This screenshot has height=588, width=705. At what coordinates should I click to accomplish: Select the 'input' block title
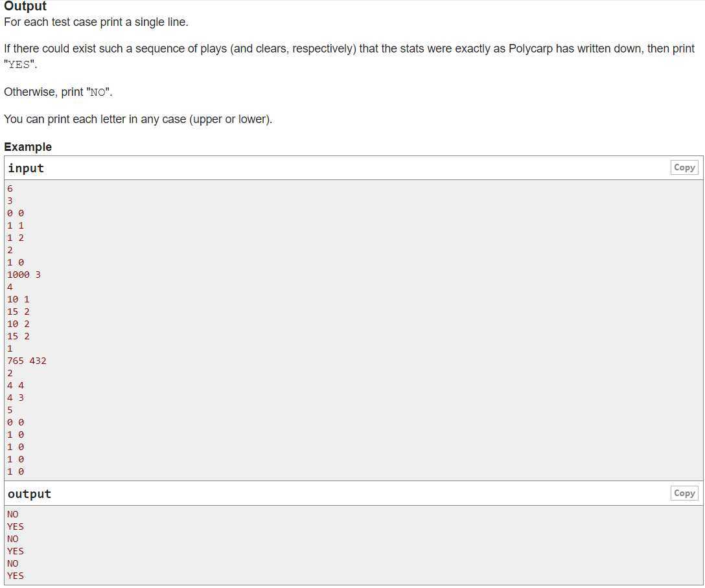coord(26,168)
